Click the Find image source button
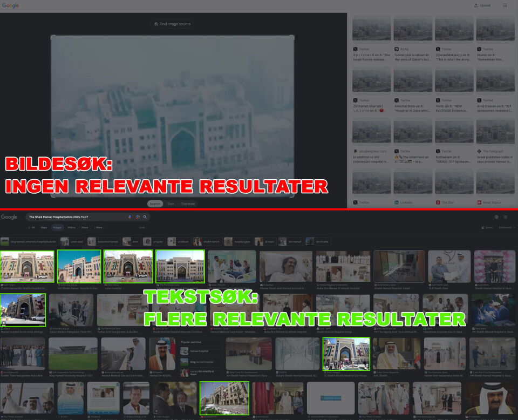This screenshot has height=420, width=518. pyautogui.click(x=172, y=24)
